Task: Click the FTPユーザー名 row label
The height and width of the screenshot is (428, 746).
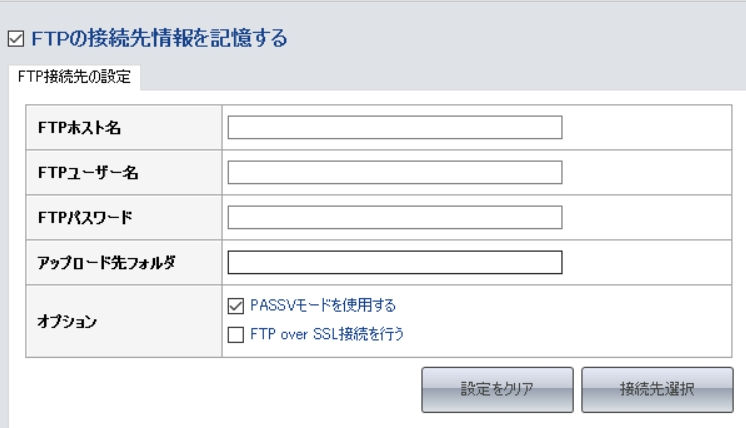Action: (x=88, y=172)
